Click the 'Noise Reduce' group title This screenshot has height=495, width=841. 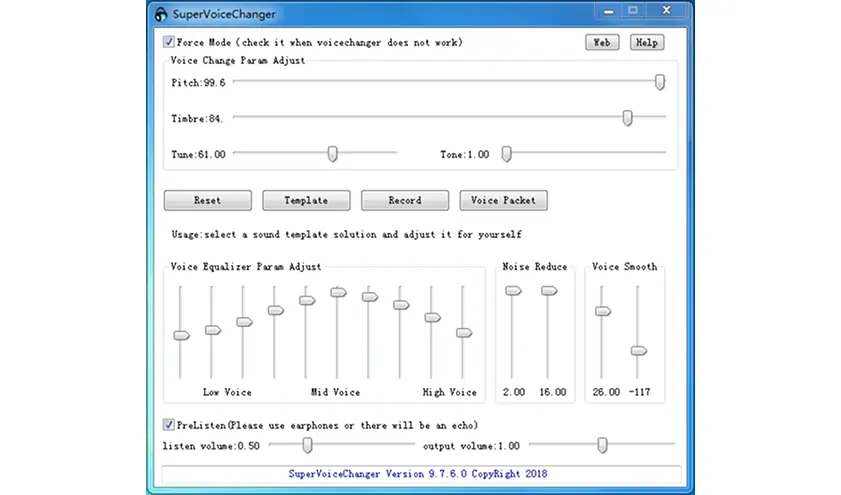(535, 267)
